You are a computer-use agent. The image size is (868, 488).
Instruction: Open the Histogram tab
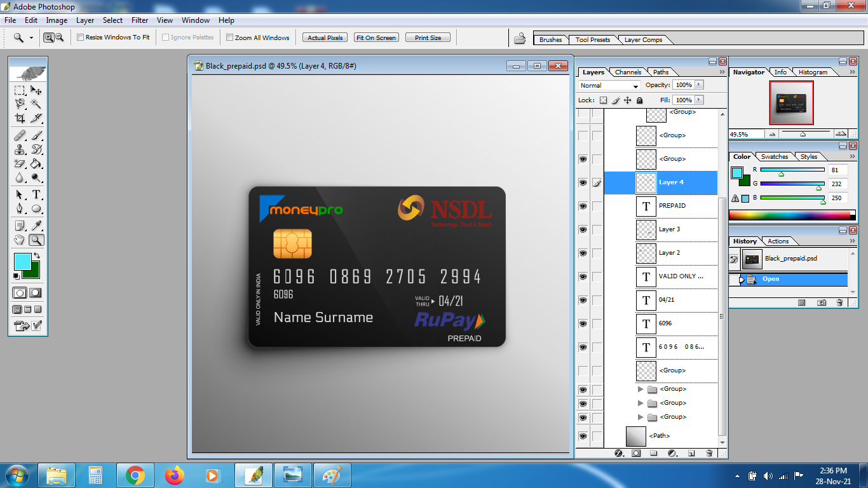[x=813, y=72]
